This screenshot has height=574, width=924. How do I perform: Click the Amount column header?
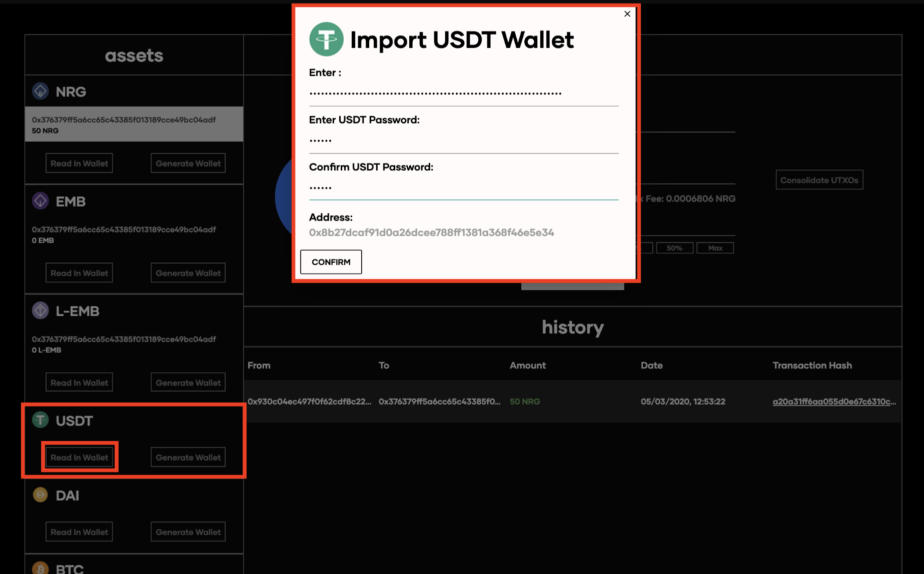click(528, 365)
